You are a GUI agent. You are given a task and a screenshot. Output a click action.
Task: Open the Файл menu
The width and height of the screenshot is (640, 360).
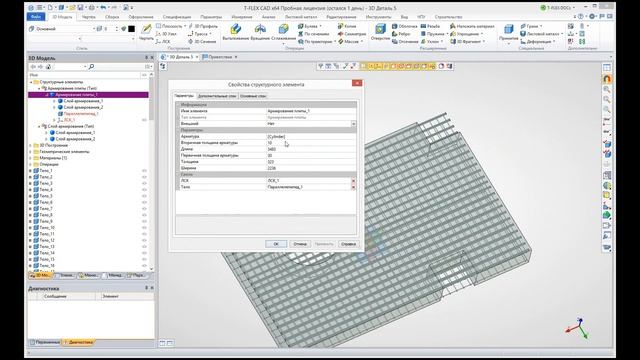(36, 17)
